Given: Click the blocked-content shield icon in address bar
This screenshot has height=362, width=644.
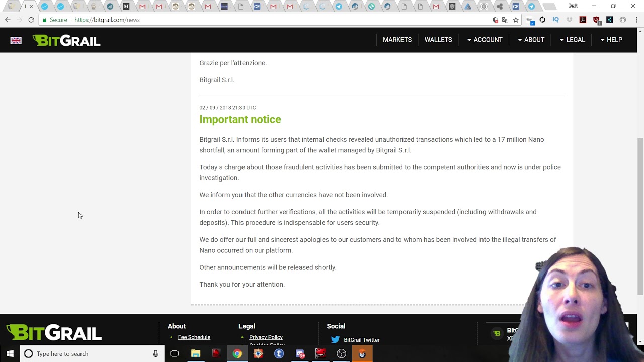Looking at the screenshot, I should pos(495,20).
